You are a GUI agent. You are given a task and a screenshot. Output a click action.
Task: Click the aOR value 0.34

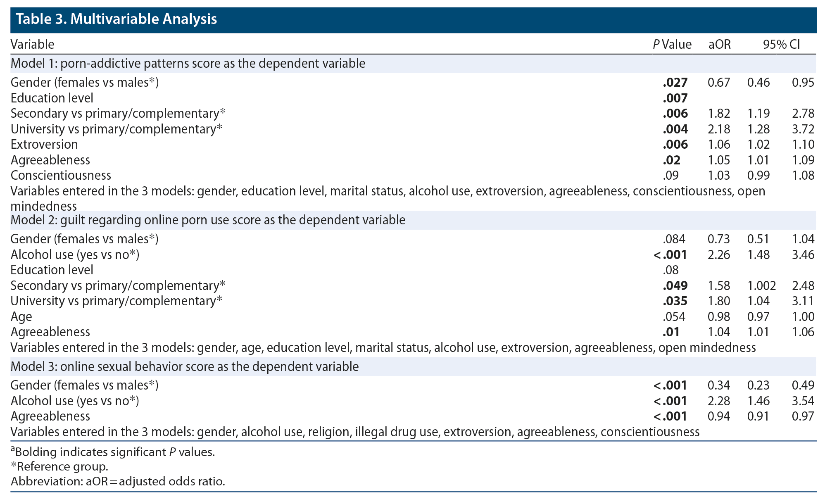click(719, 385)
